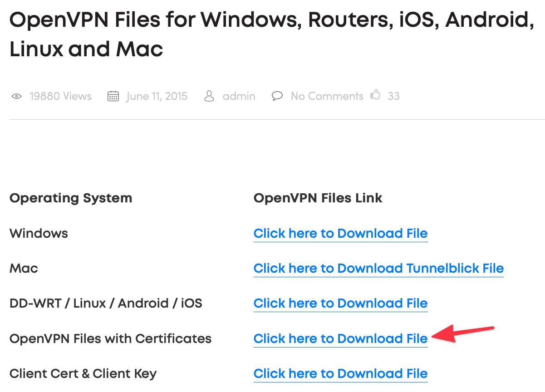Click the June 11, 2015 date
This screenshot has height=392, width=545.
click(x=157, y=96)
